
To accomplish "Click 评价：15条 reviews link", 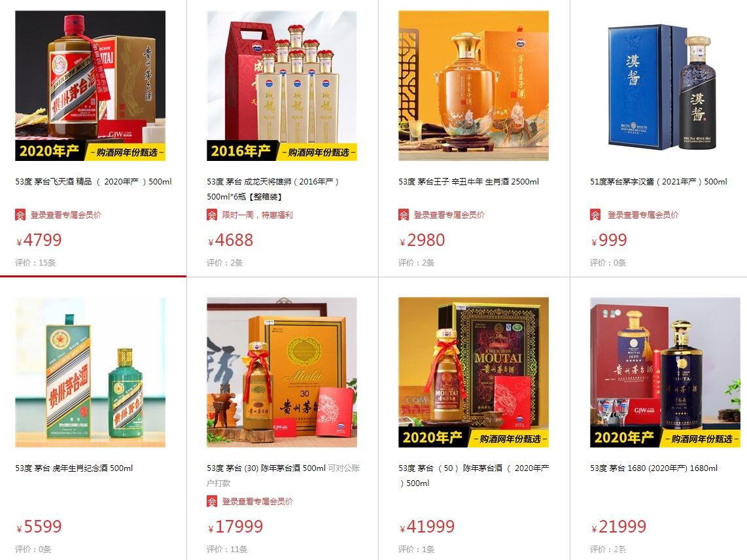I will [x=35, y=262].
